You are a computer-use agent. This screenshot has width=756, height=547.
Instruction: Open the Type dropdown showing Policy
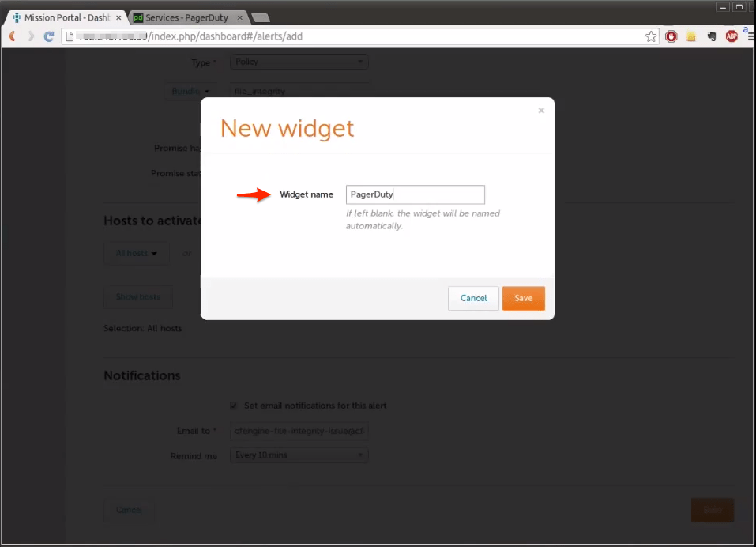pyautogui.click(x=299, y=62)
